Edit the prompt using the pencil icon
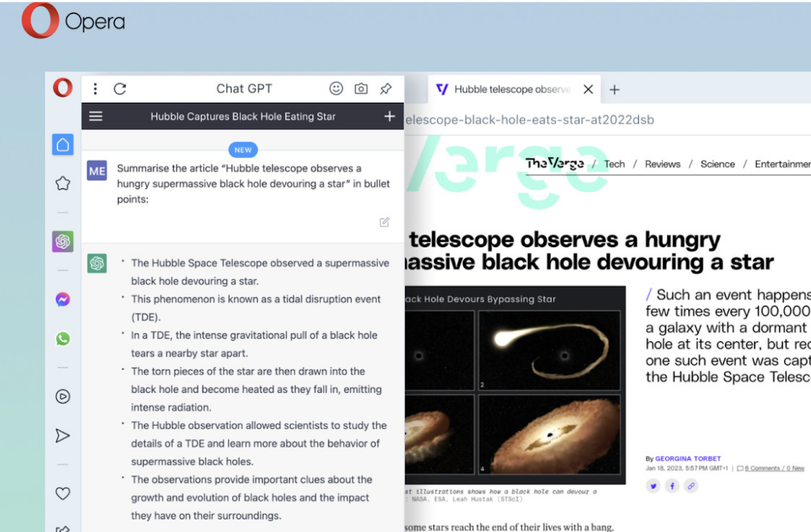The image size is (811, 532). pos(384,222)
